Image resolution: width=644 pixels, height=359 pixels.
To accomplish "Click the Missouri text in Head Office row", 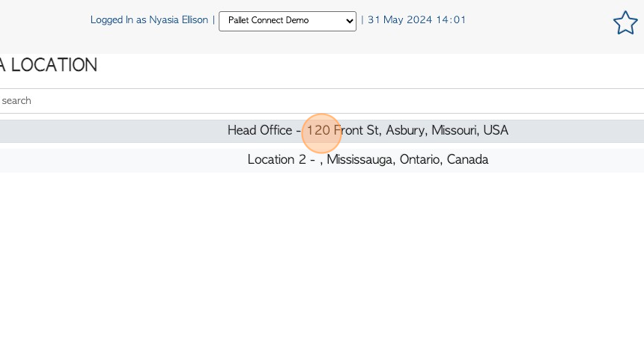I will click(455, 130).
